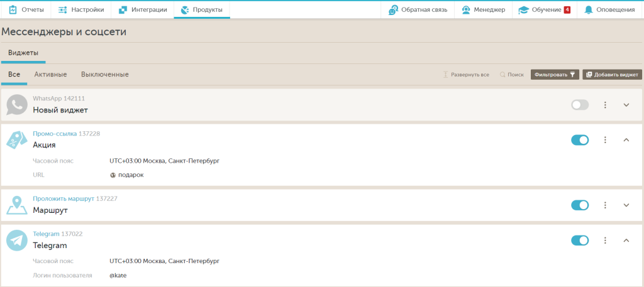The height and width of the screenshot is (287, 644).
Task: Open the Отчеты menu
Action: click(x=26, y=9)
